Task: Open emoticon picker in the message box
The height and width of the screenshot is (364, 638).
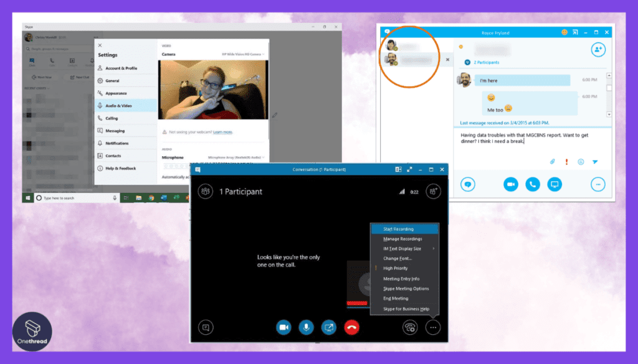Action: 581,162
